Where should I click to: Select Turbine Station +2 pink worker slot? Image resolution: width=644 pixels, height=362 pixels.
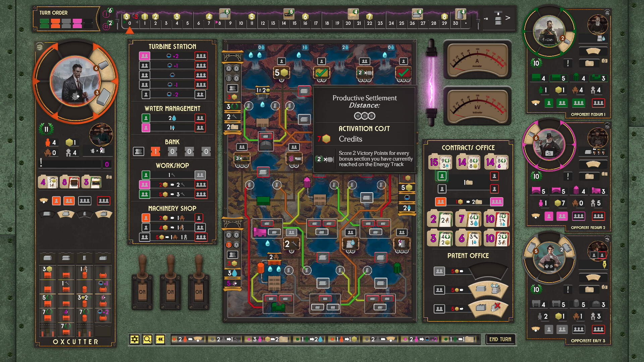[x=145, y=56]
